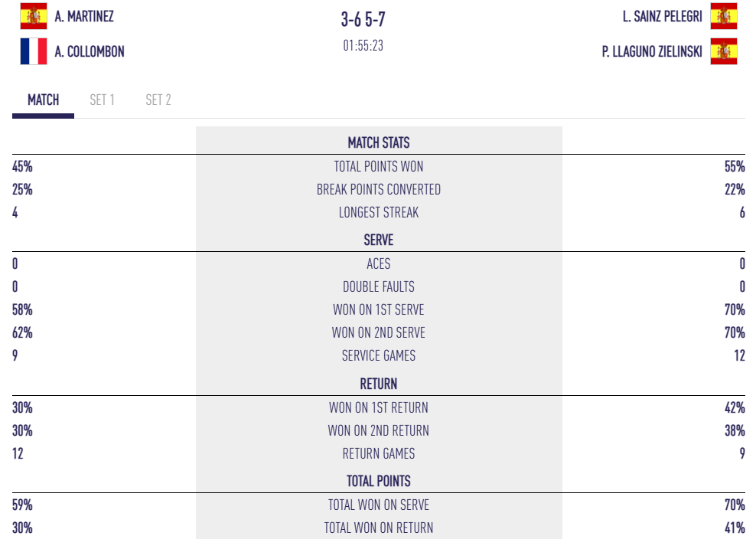Click the French flag beside A. Collombon
This screenshot has width=756, height=549.
click(x=34, y=51)
